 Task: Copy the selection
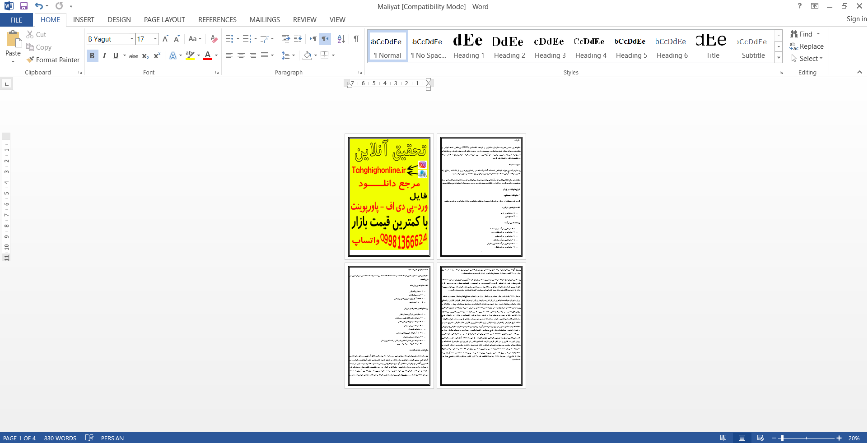point(39,47)
